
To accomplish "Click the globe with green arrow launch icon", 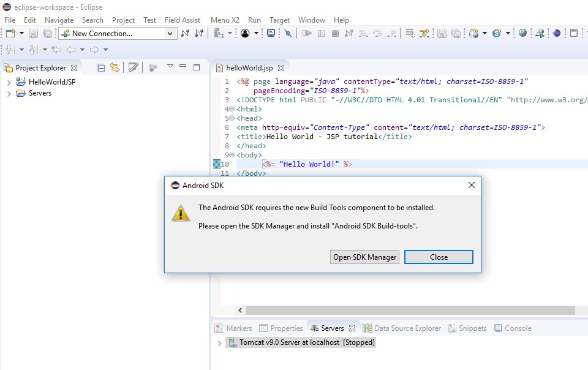I will tap(540, 33).
